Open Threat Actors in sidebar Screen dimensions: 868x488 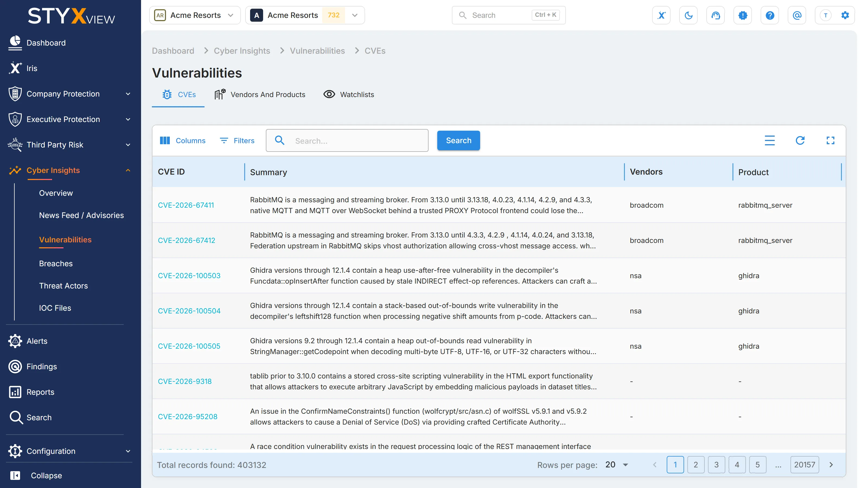63,285
